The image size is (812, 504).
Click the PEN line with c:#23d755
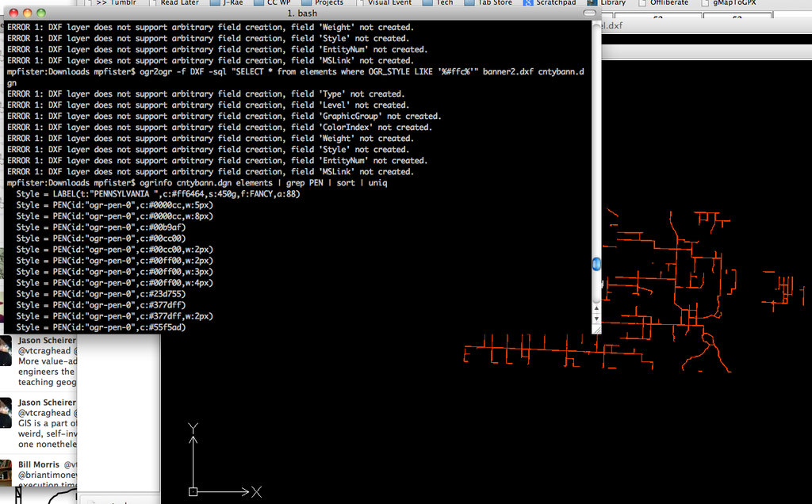pos(101,294)
